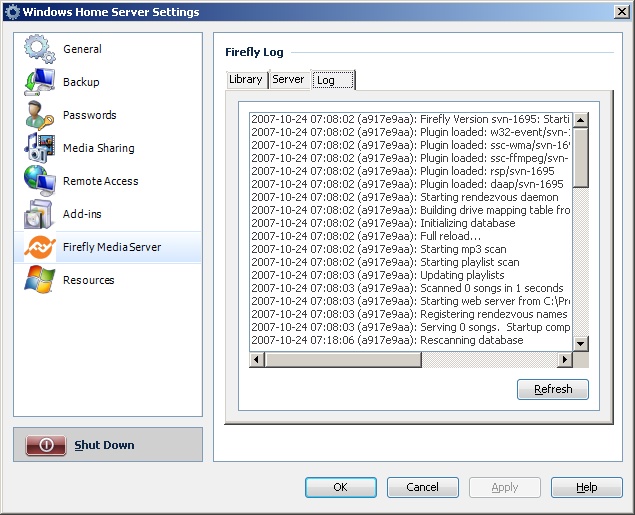Confirm with the OK button
Viewport: 635px width, 515px height.
341,487
